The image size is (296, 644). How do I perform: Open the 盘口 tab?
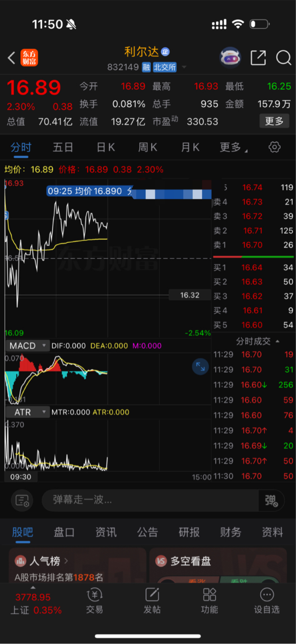(64, 532)
